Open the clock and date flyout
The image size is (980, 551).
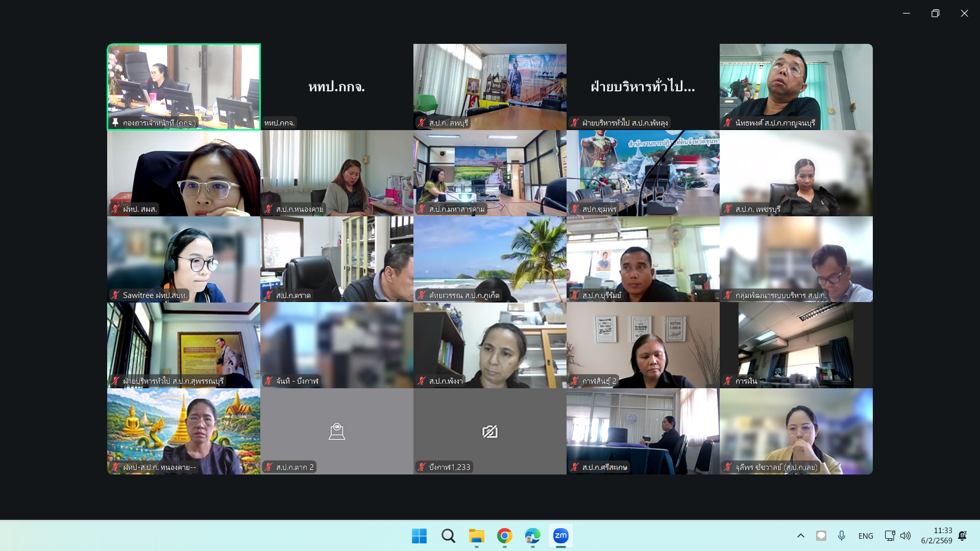[x=937, y=536]
